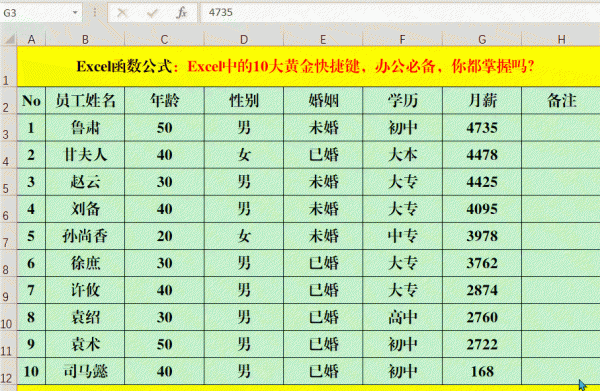Select No cell 10
The width and height of the screenshot is (600, 391).
pos(31,371)
